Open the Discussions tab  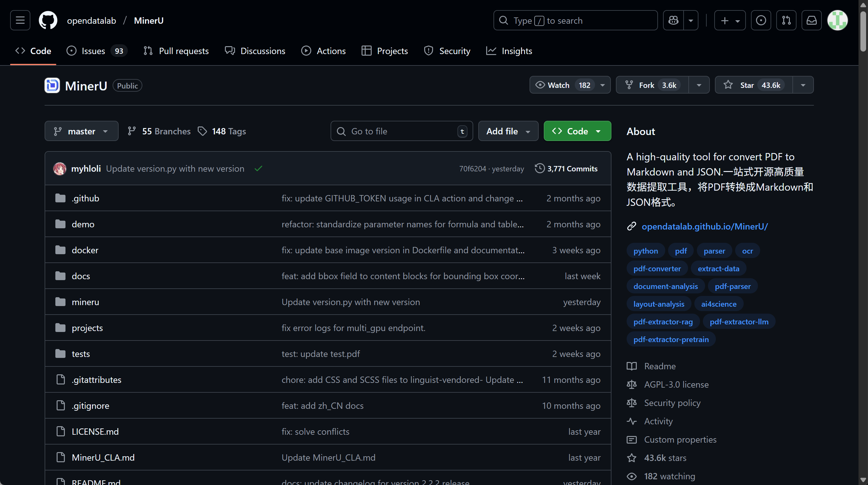pos(255,51)
